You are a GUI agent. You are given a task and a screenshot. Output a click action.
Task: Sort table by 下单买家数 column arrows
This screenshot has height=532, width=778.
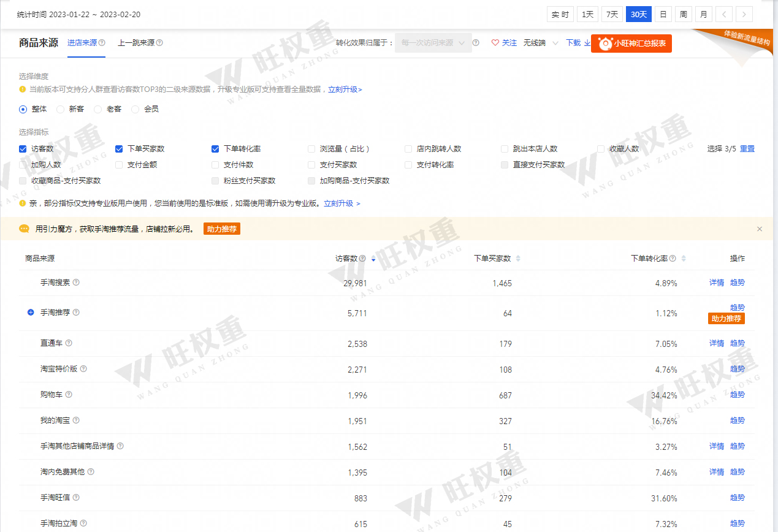(x=518, y=259)
